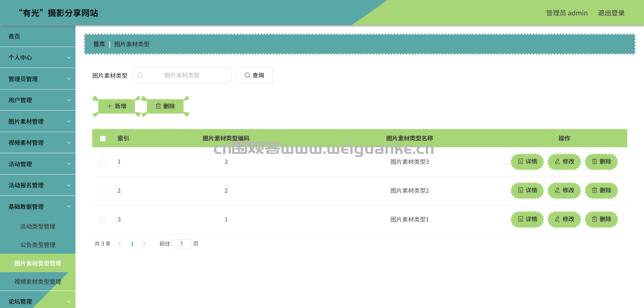644x308 pixels.
Task: Click the 索引 column header
Action: click(x=123, y=138)
